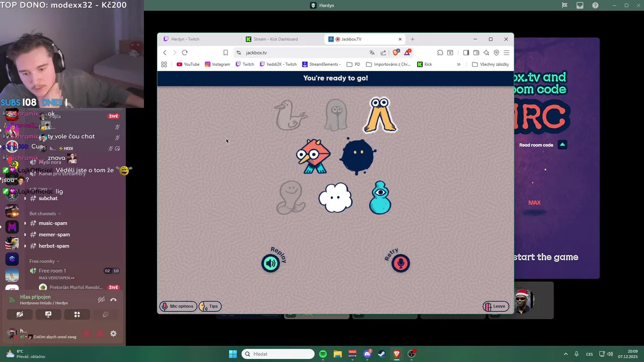Image resolution: width=644 pixels, height=362 pixels.
Task: Select the greyed-out ghost avatar
Action: [x=336, y=115]
